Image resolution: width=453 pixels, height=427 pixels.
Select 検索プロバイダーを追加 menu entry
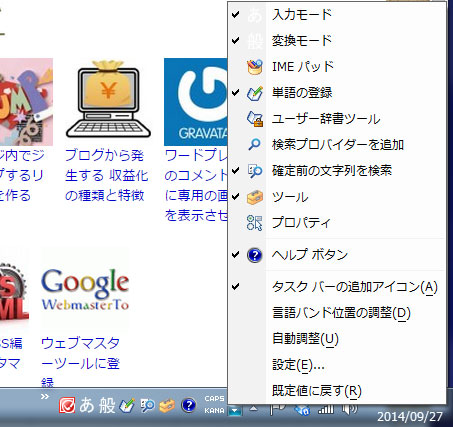337,144
